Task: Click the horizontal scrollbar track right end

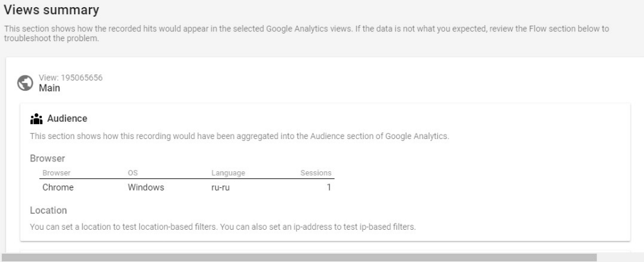Action: 620,258
